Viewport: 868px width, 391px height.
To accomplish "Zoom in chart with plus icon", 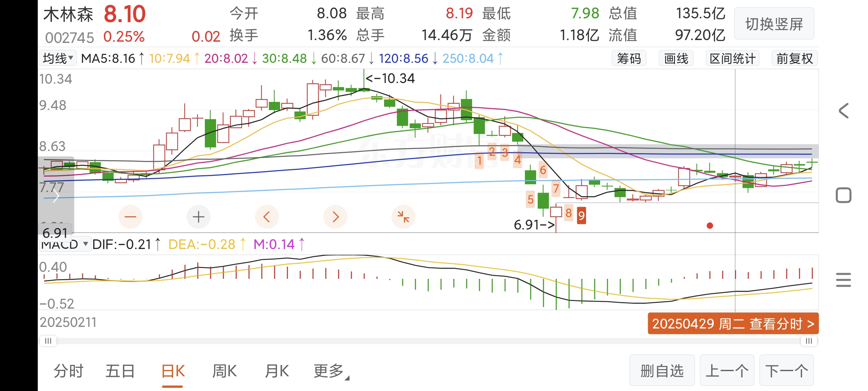I will (198, 217).
